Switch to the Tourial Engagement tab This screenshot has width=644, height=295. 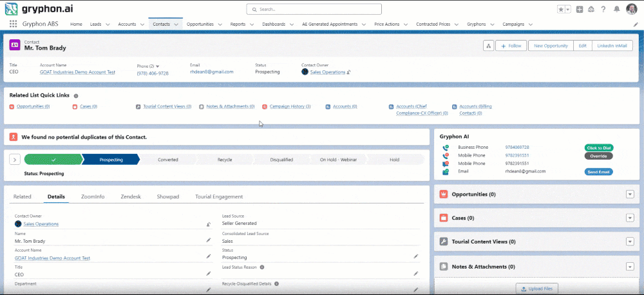click(x=219, y=197)
